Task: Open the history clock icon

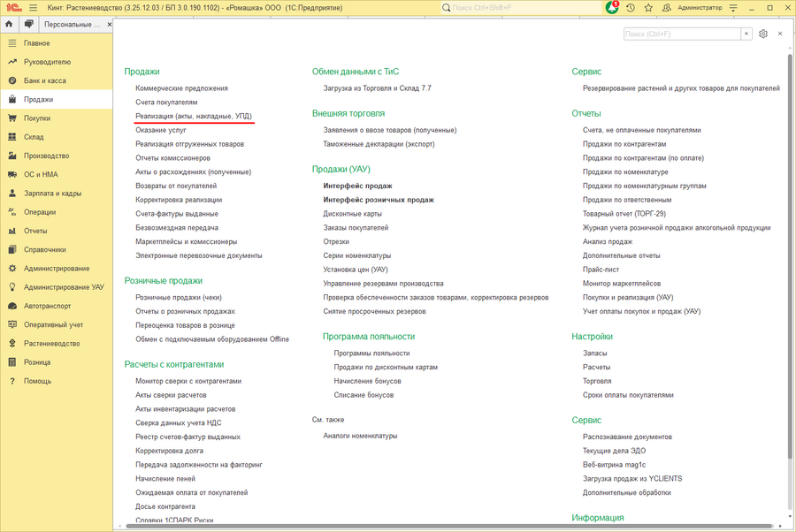Action: pyautogui.click(x=631, y=8)
